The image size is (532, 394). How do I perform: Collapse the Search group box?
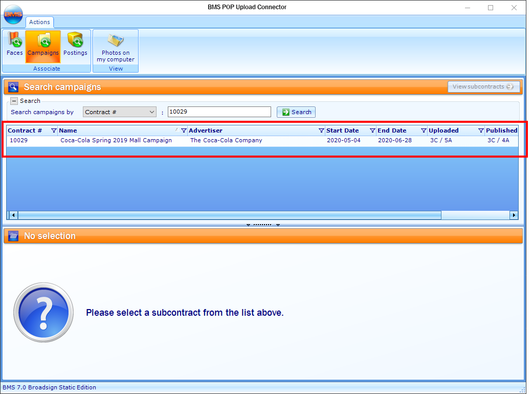(14, 101)
